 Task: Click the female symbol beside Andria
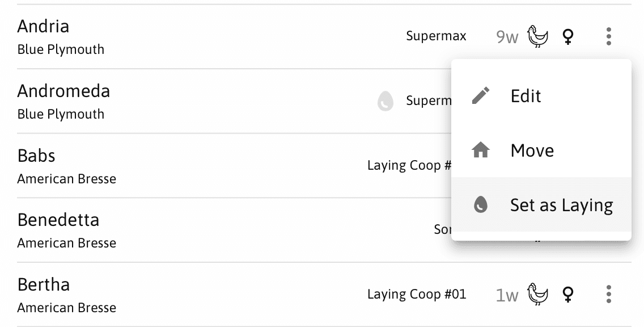(x=567, y=36)
